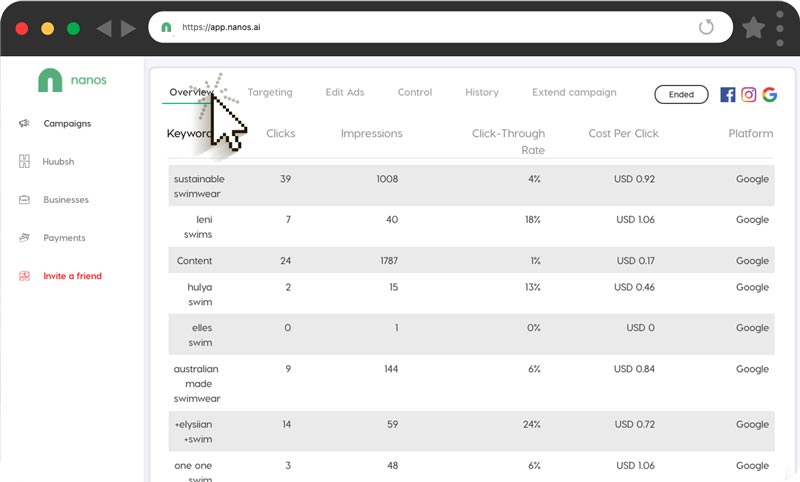Switch to the Targeting tab

(x=270, y=93)
